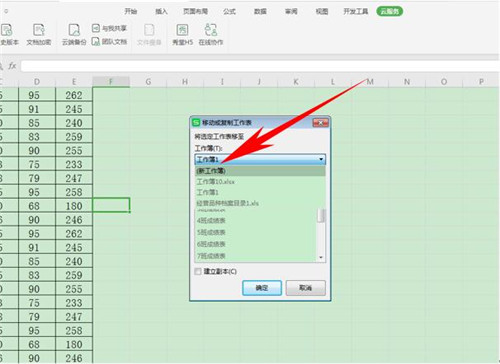Select column E header
Image resolution: width=500 pixels, height=364 pixels.
[74, 82]
